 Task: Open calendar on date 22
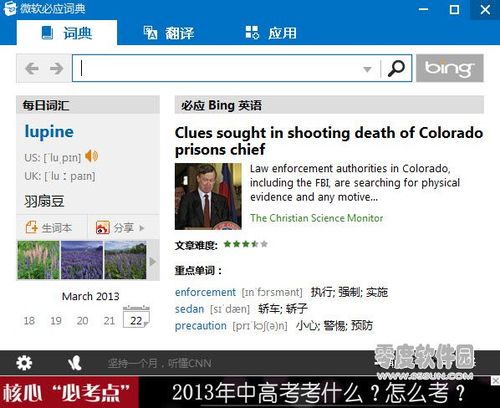pos(136,317)
